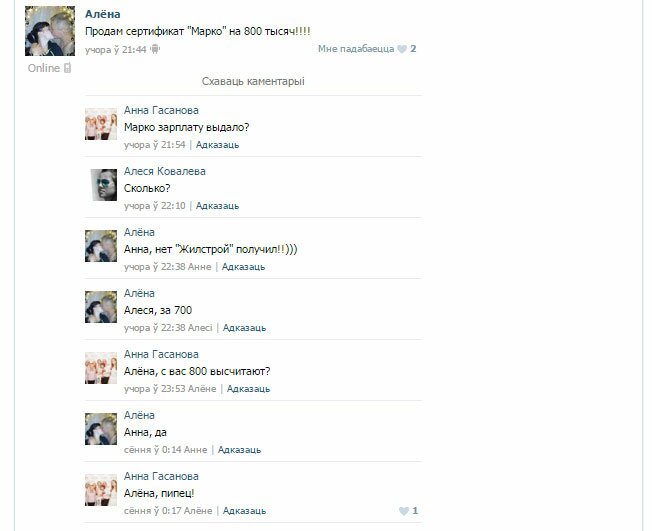The image size is (652, 531).
Task: Open the учора ў 21:44 post timestamp
Action: click(x=116, y=50)
